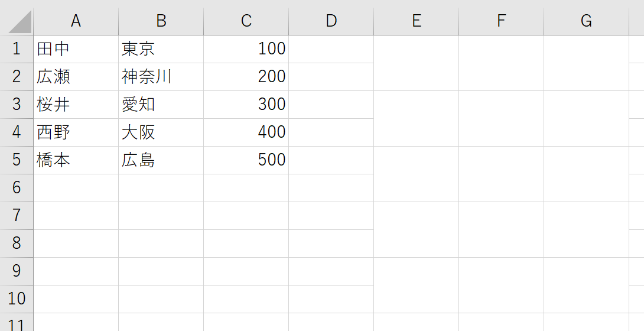
Task: Select column D header
Action: (x=331, y=21)
